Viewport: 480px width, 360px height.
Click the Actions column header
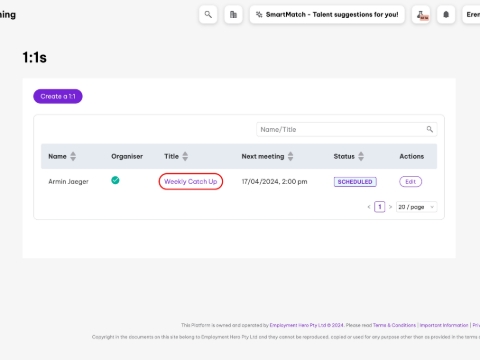coord(412,156)
